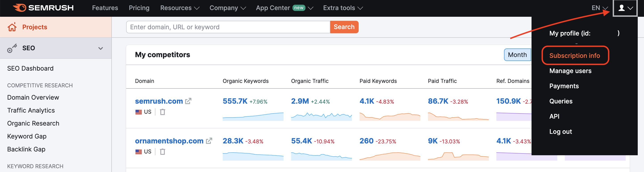The image size is (644, 172).
Task: Open Pricing in the top navigation
Action: pyautogui.click(x=139, y=8)
